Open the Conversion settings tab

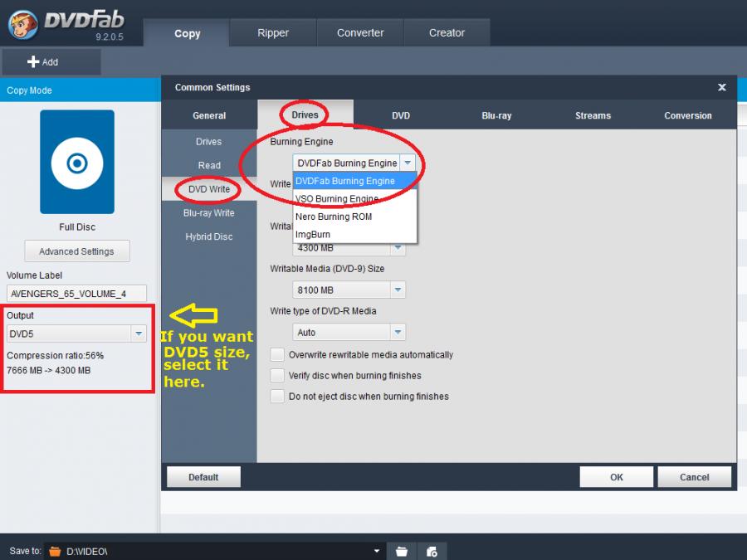click(688, 115)
